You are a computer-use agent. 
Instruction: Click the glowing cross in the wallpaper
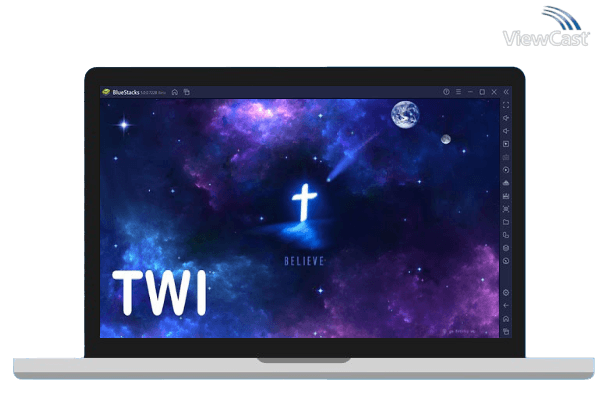pos(304,202)
